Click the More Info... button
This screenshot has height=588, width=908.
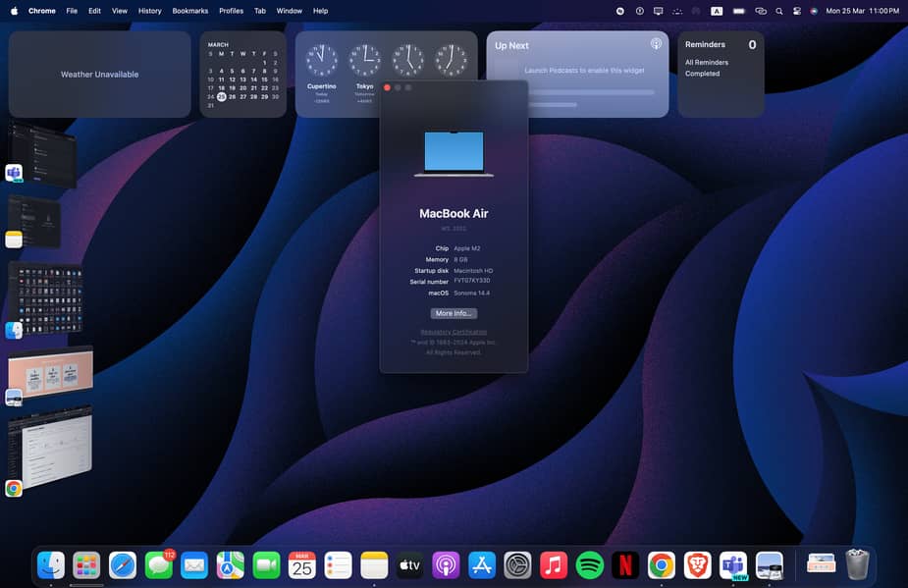click(x=454, y=313)
